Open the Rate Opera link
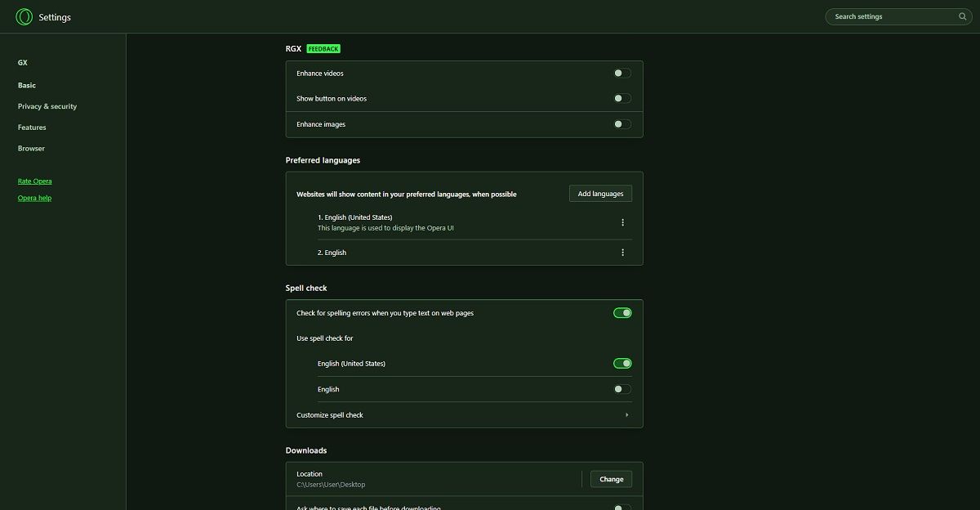Screen dimensions: 980x510 click(34, 181)
